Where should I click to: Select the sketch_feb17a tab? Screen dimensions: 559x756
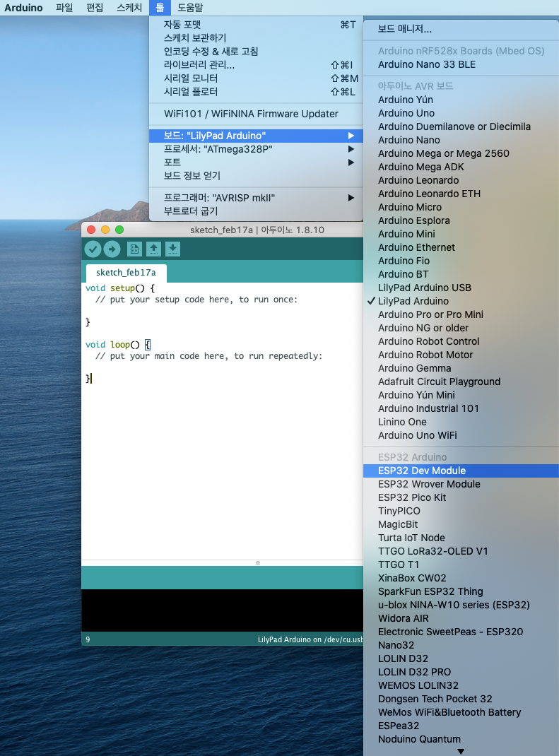click(126, 273)
